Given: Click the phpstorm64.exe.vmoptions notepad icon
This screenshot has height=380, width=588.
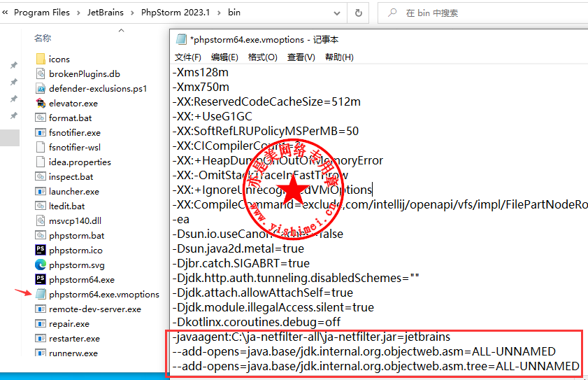Looking at the screenshot, I should coord(41,294).
